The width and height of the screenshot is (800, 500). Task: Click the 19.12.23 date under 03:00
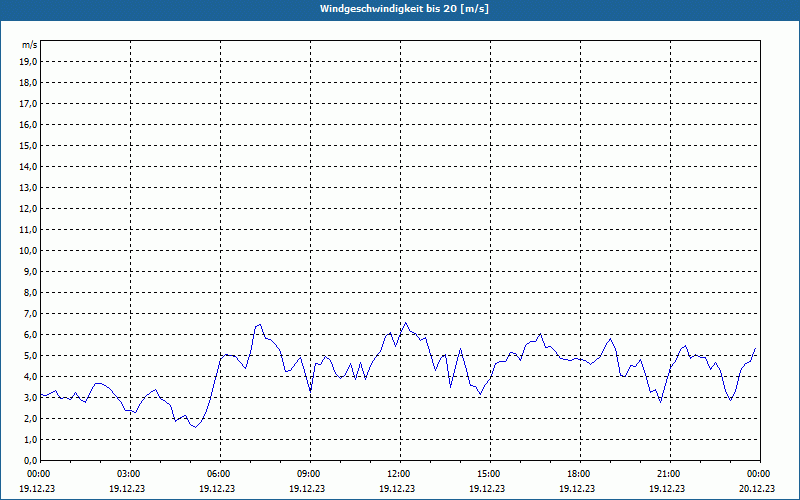pyautogui.click(x=127, y=489)
